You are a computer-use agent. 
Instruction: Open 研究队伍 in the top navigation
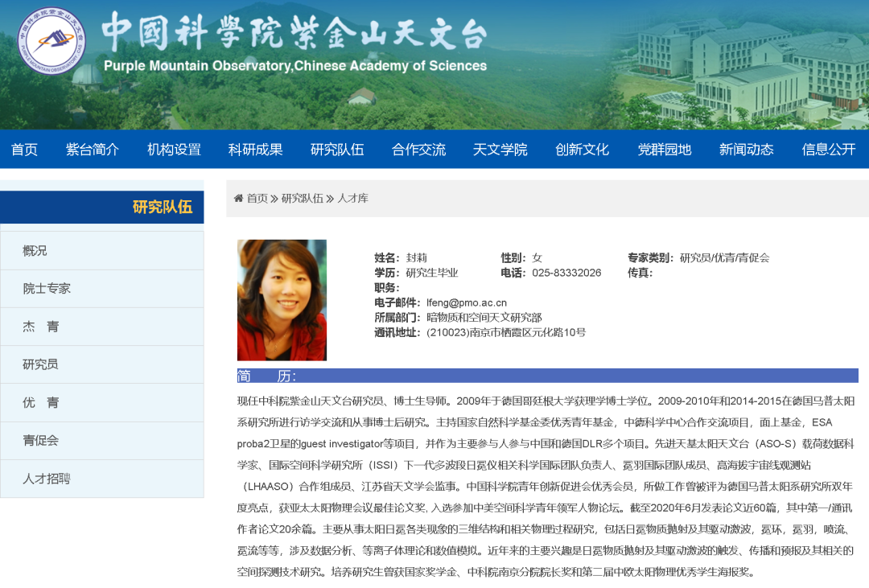pyautogui.click(x=337, y=150)
